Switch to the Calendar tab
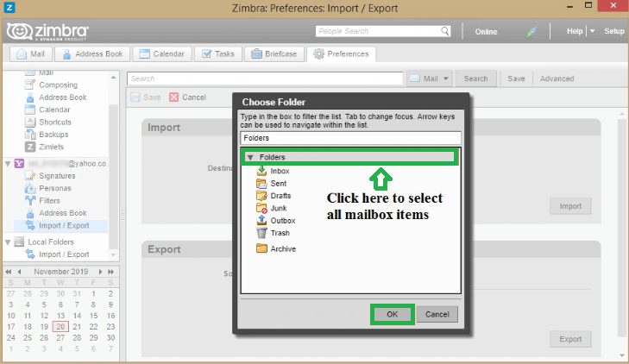 pyautogui.click(x=161, y=53)
